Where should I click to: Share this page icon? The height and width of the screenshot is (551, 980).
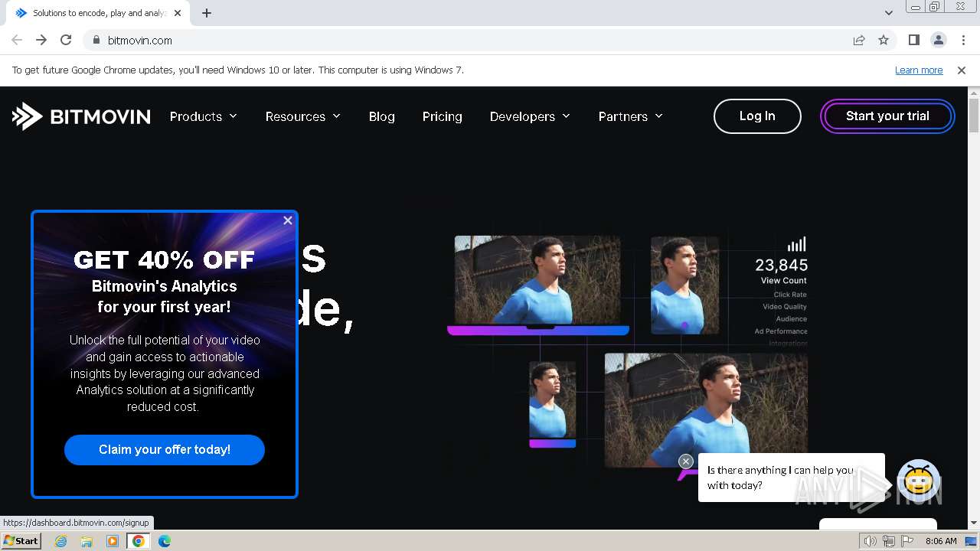click(859, 40)
